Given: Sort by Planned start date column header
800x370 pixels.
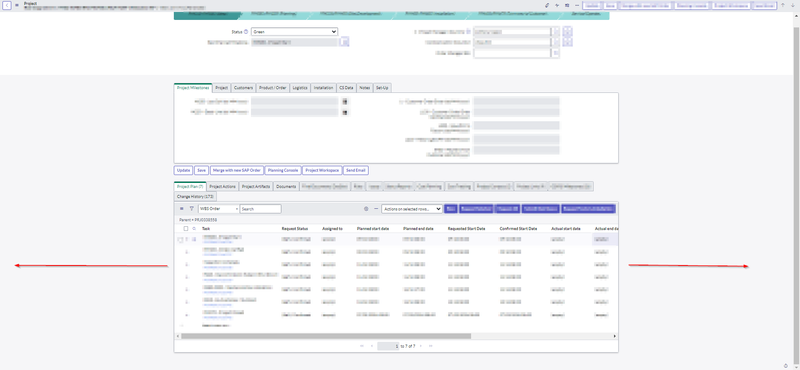Looking at the screenshot, I should [373, 229].
